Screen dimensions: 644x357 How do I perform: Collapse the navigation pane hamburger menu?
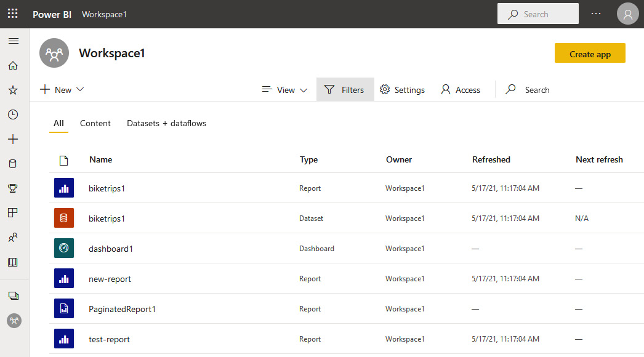13,41
